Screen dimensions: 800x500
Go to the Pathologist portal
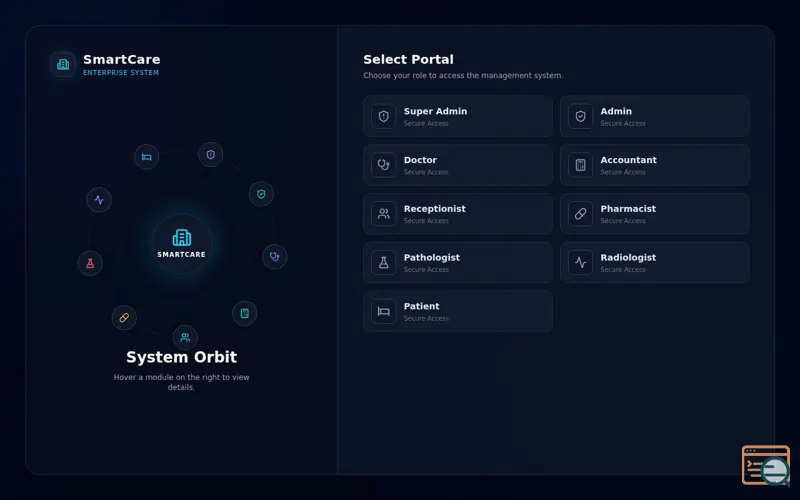[458, 263]
